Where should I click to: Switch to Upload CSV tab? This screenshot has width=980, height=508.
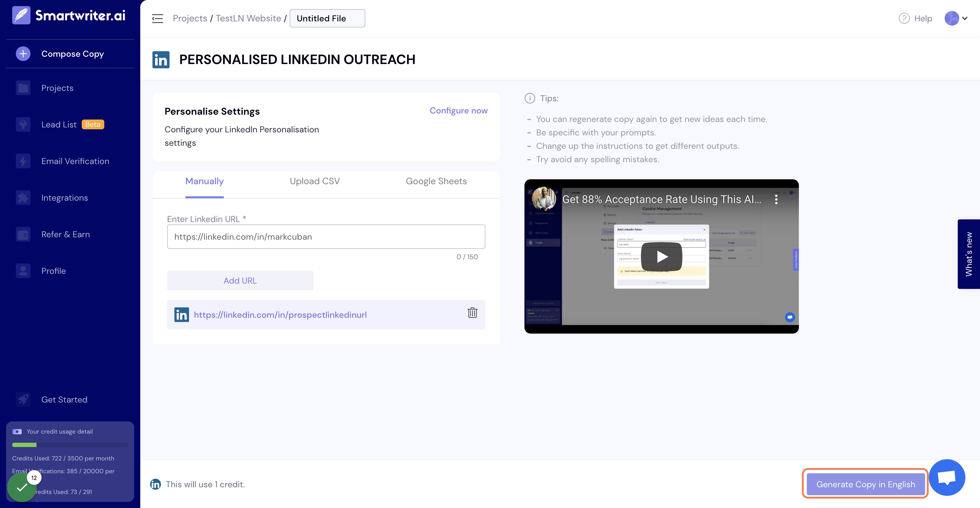pyautogui.click(x=315, y=181)
